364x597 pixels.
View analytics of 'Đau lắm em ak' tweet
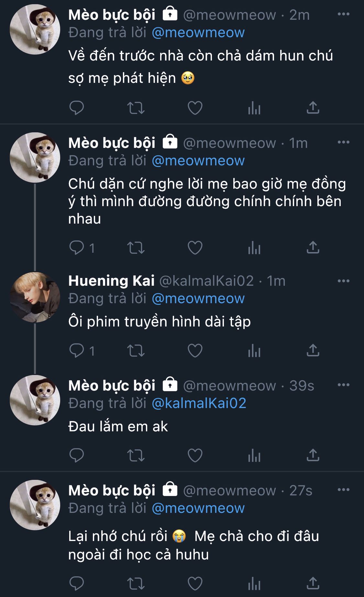pos(254,456)
